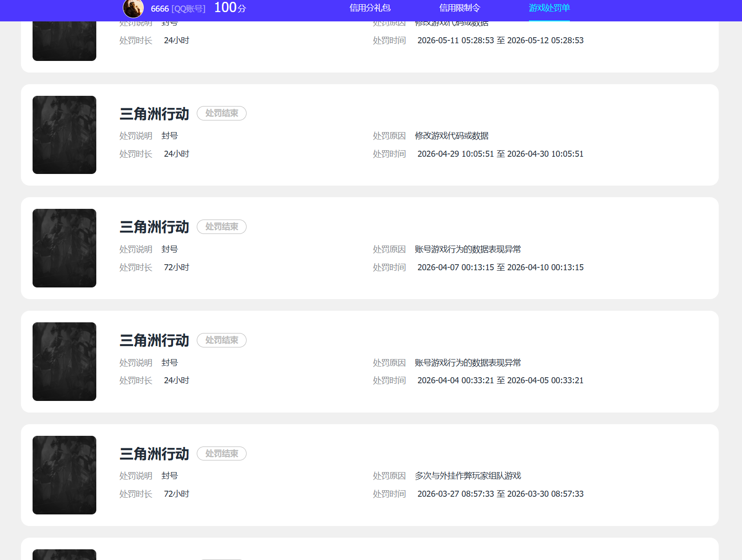This screenshot has width=742, height=560.
Task: Click 封号 penalty type on the 2026-03-27 record
Action: pyautogui.click(x=170, y=476)
